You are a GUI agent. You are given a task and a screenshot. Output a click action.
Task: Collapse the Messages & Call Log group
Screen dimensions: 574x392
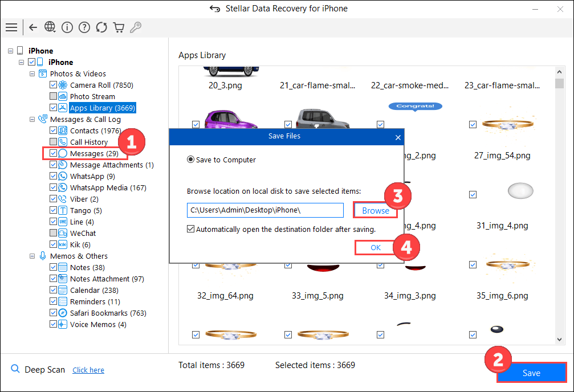click(32, 119)
